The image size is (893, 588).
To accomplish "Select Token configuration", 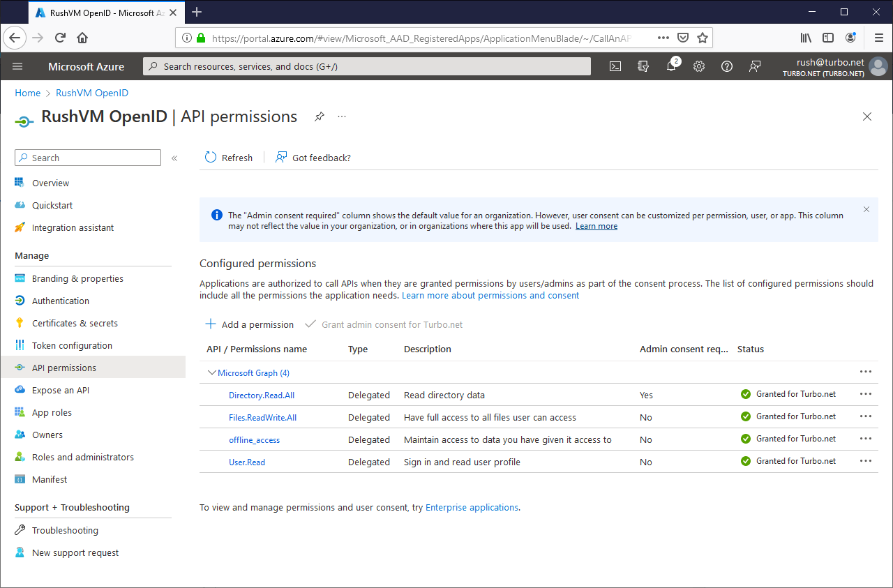I will coord(72,345).
